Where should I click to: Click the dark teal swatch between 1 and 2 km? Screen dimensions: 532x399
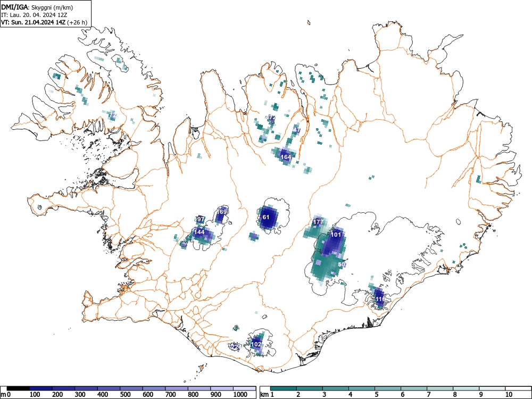(284, 388)
